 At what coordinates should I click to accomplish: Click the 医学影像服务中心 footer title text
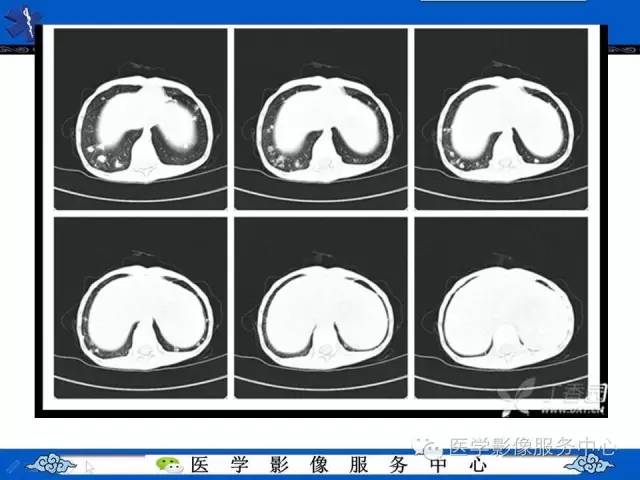[339, 465]
